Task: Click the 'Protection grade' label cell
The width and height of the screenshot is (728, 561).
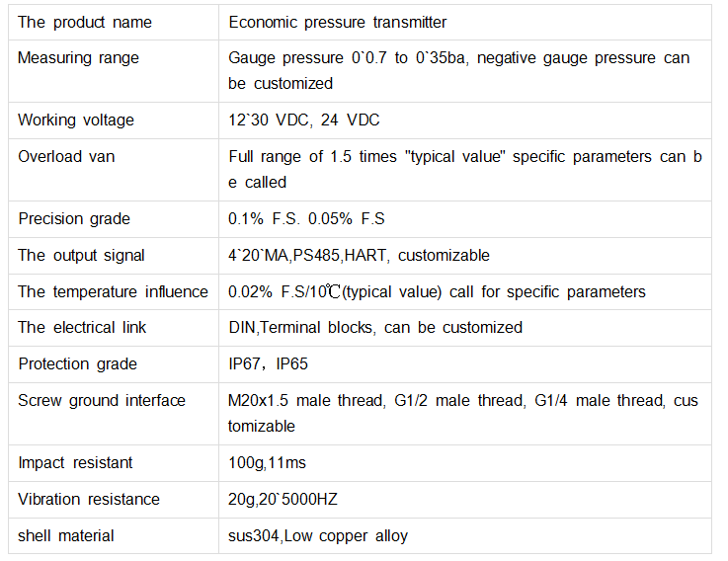Action: (x=77, y=363)
